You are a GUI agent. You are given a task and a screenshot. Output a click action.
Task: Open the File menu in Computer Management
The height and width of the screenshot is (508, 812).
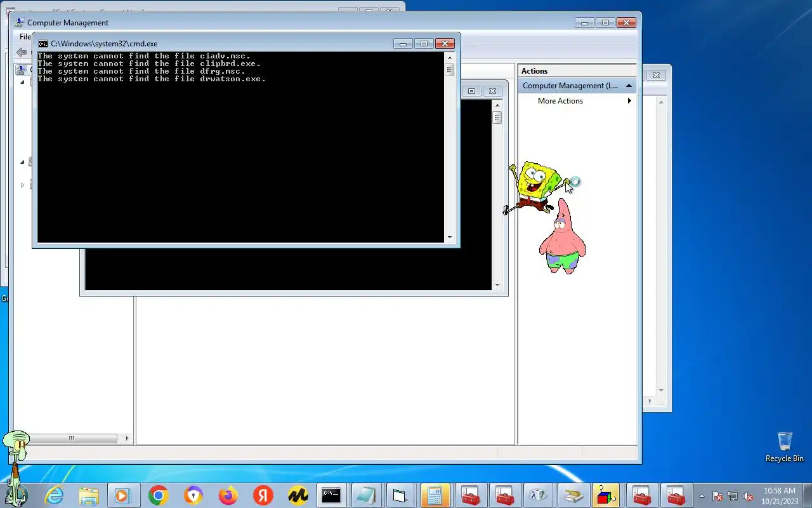point(25,37)
